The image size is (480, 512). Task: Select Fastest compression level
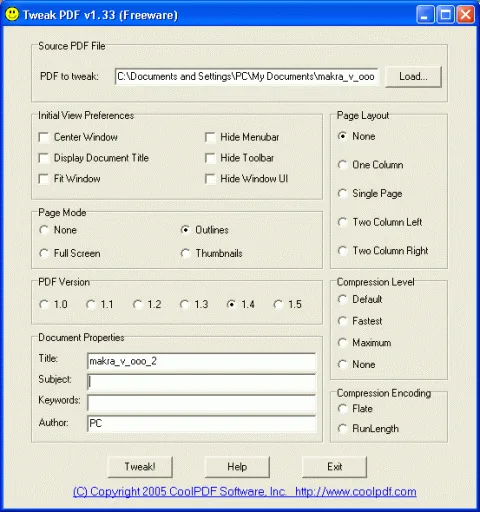click(x=342, y=321)
